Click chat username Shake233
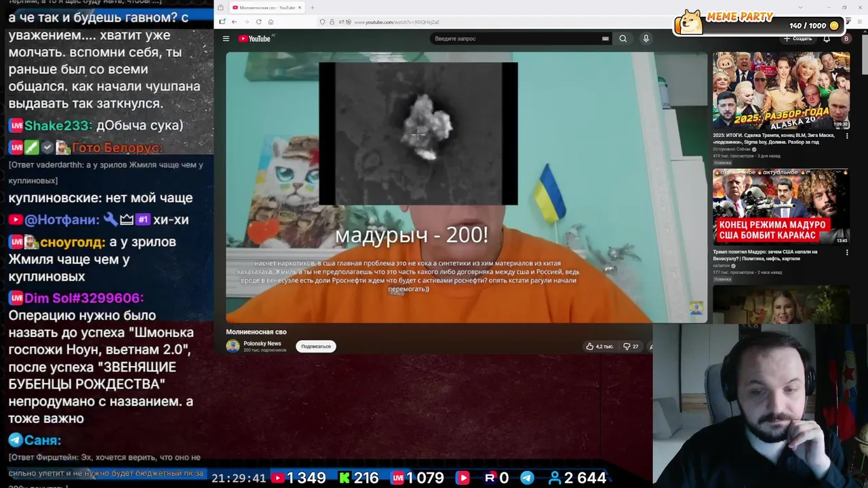 [x=57, y=125]
